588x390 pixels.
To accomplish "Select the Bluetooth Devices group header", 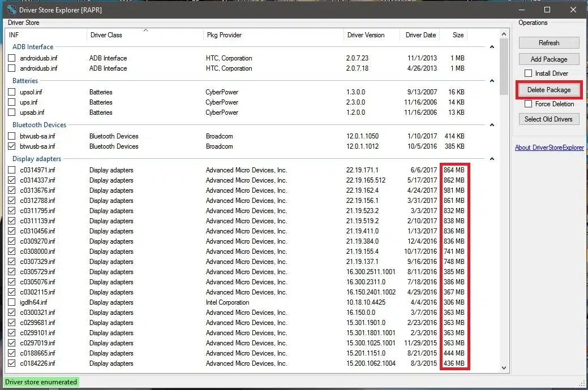I will click(x=40, y=125).
